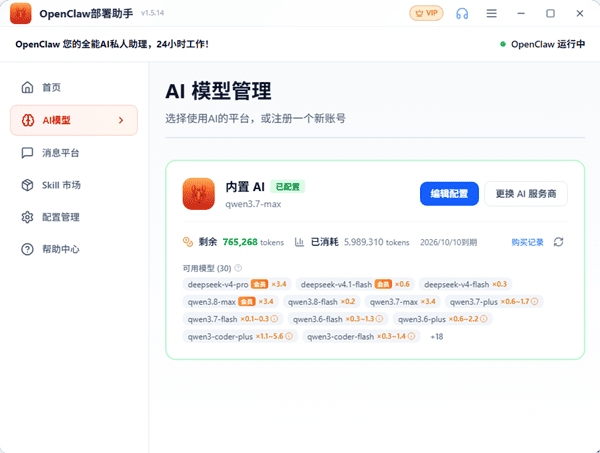The height and width of the screenshot is (453, 600).
Task: Click the brain icon beside AI模型
Action: [28, 120]
